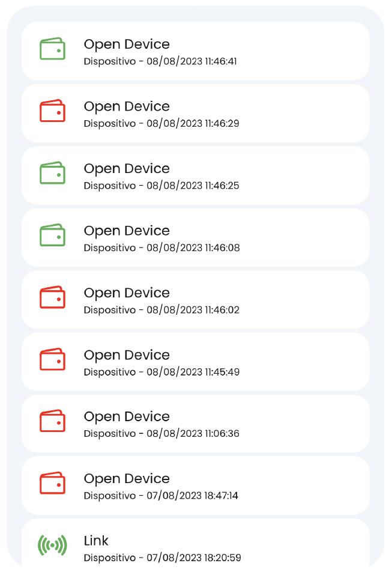Viewport: 392px width, 575px height.
Task: Click Open Device title above 11:46:41 timestamp
Action: [127, 44]
